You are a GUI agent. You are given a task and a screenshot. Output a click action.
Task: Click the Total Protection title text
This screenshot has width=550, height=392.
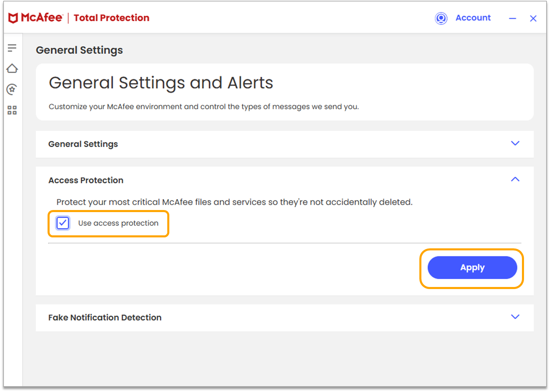tap(111, 17)
